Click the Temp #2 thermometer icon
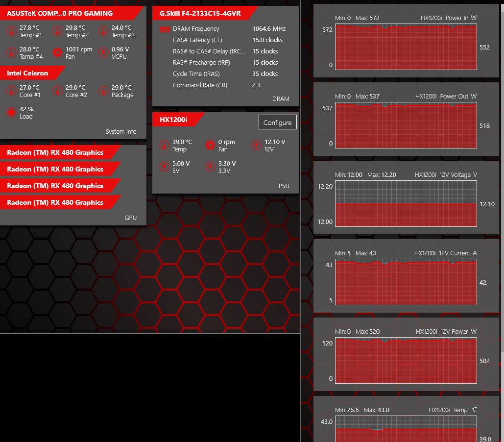The image size is (504, 442). tap(57, 31)
